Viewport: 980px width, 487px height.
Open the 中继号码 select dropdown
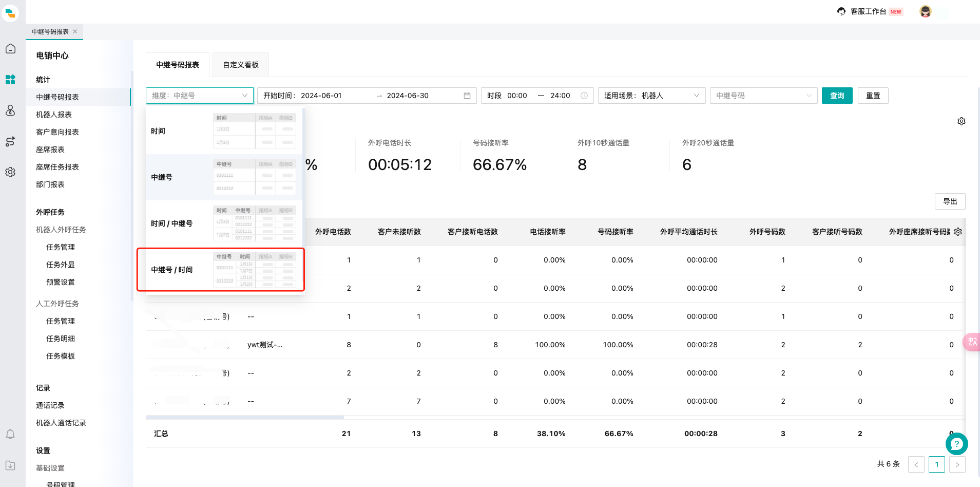[764, 96]
